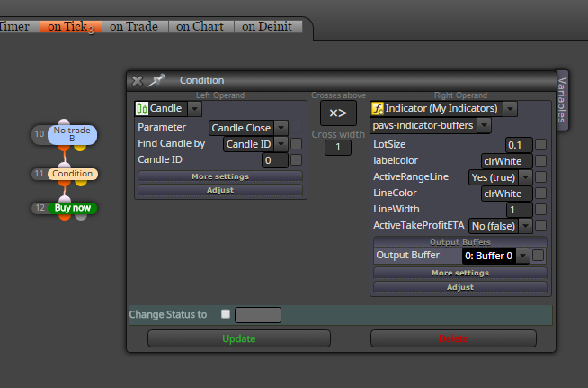Select the Condition block numbered 11

72,174
